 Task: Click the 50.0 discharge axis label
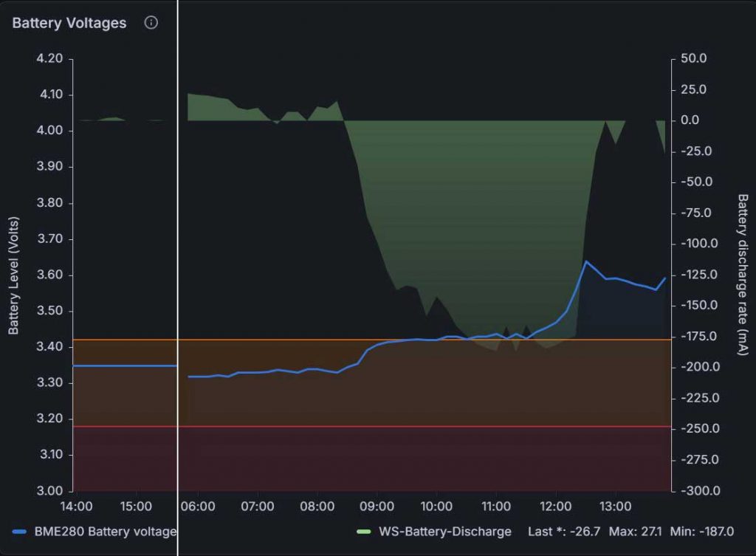click(693, 58)
